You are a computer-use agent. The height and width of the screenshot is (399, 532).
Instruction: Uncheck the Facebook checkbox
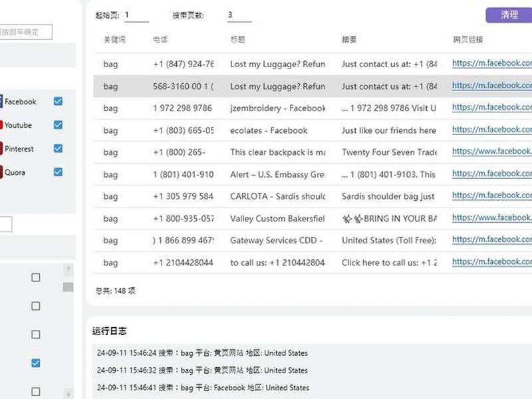[58, 101]
